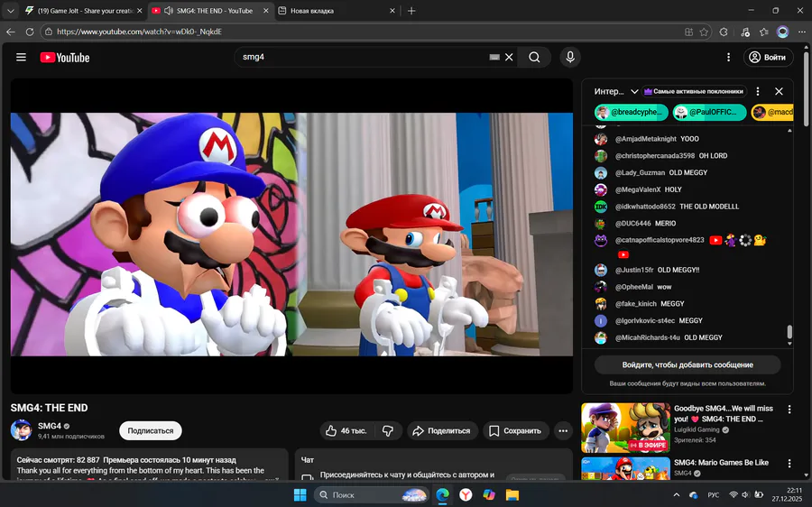Screen dimensions: 812x507
Task: Open the tab actions dropdown arrow
Action: coord(10,10)
